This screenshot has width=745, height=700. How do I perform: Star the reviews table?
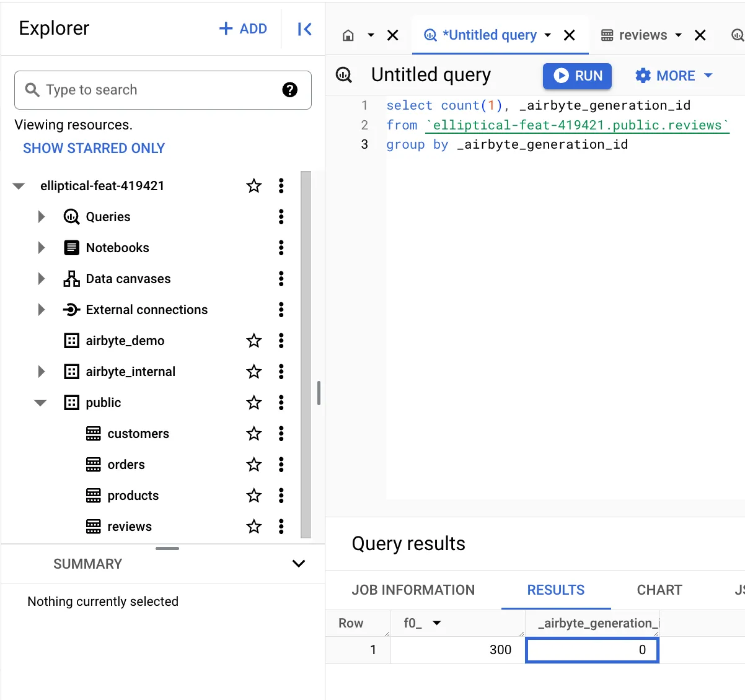(x=254, y=527)
